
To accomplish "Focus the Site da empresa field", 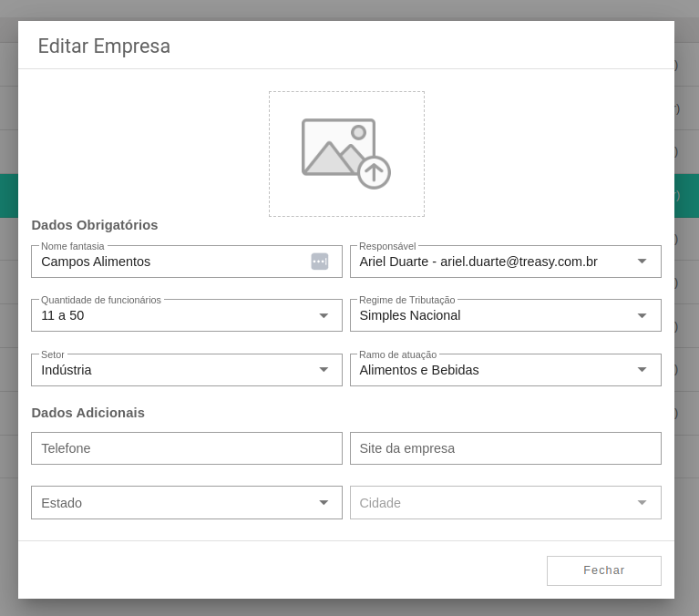I will [x=506, y=448].
